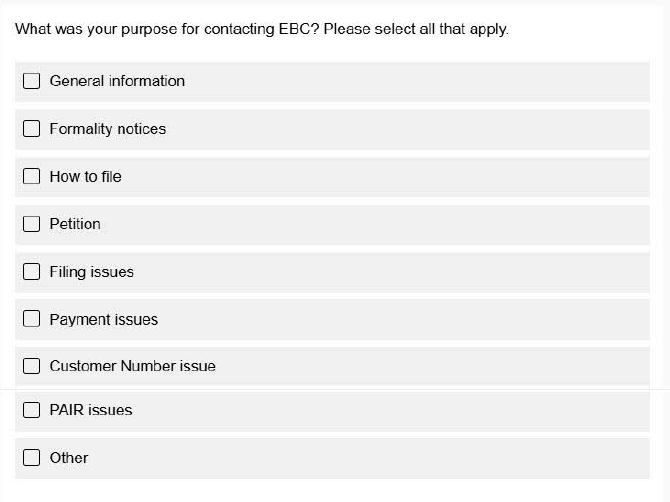Click the "Payment issues" option label
This screenshot has height=502, width=670.
[104, 320]
